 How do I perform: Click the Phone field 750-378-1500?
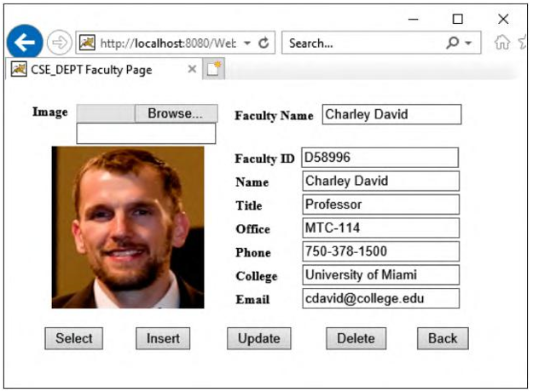[x=380, y=251]
